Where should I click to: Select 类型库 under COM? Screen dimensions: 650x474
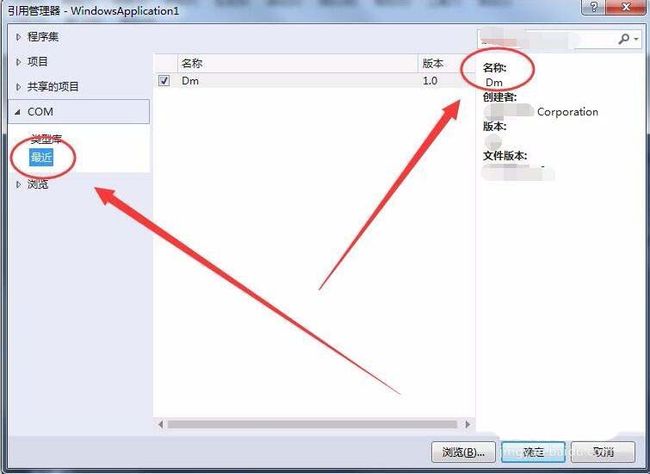point(46,138)
